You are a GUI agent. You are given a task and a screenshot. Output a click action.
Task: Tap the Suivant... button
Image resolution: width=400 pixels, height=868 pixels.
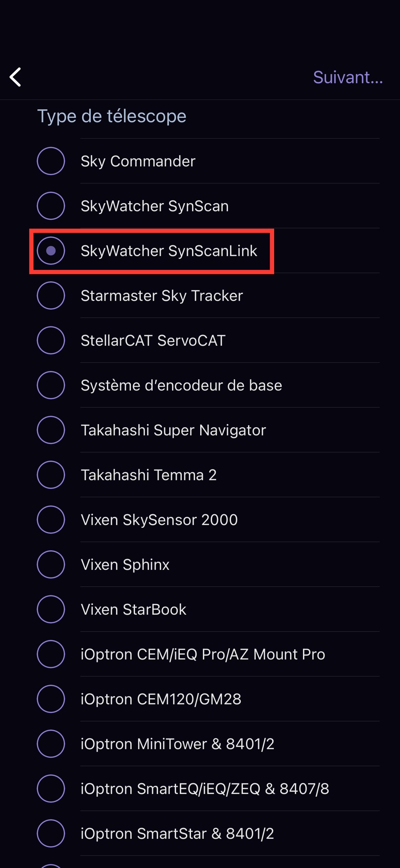tap(348, 77)
